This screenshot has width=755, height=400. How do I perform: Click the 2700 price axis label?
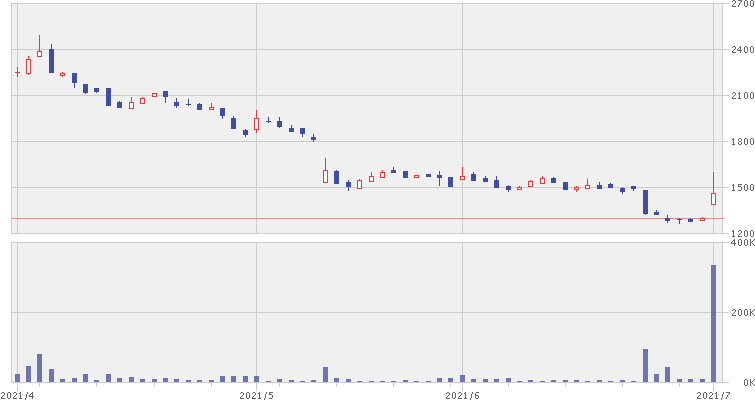coord(741,6)
